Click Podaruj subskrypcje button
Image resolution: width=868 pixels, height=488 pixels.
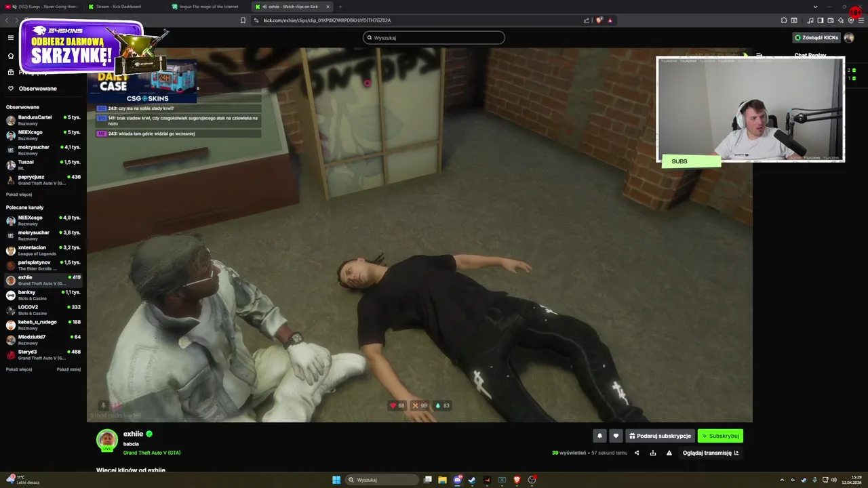pos(660,436)
